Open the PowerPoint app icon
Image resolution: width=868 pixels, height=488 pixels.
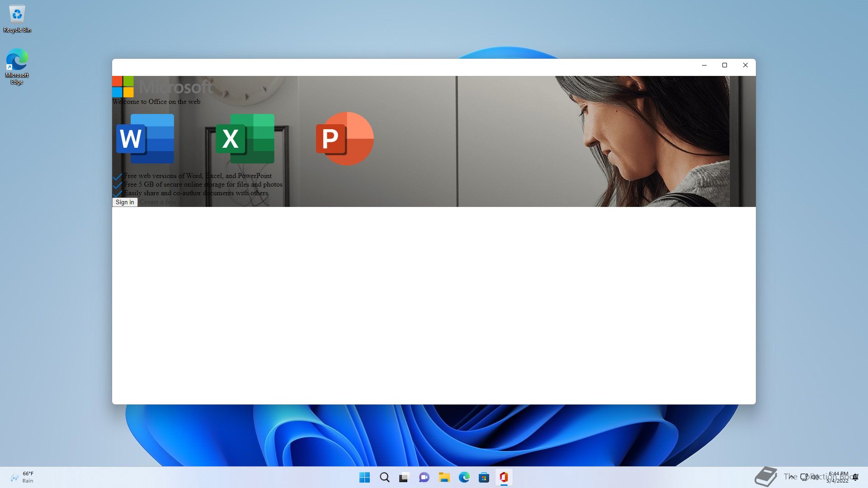pos(344,139)
